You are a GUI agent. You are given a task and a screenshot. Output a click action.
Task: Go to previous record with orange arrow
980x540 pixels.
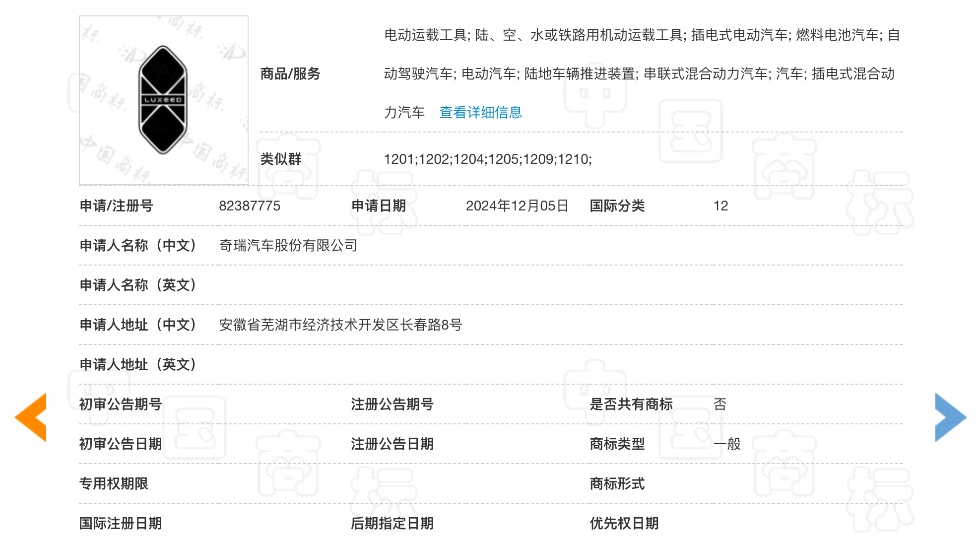[31, 417]
